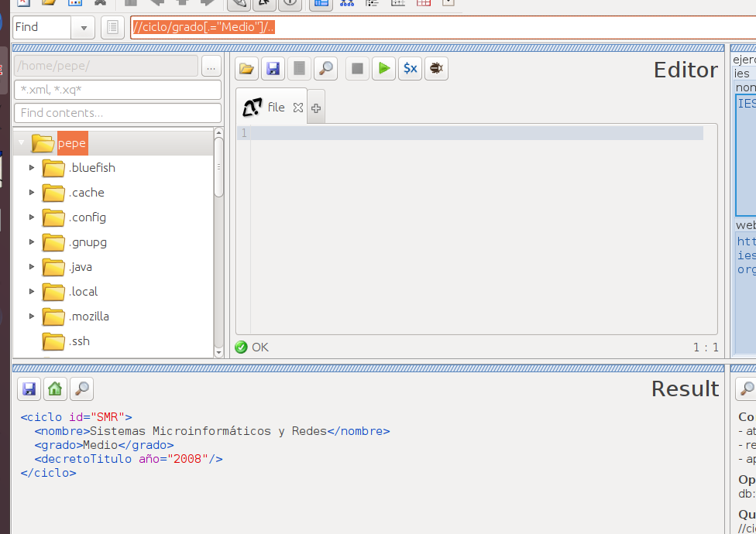Click the '<decretoTitulo año="2008"/>' line
Screen dimensions: 756x534
point(129,459)
